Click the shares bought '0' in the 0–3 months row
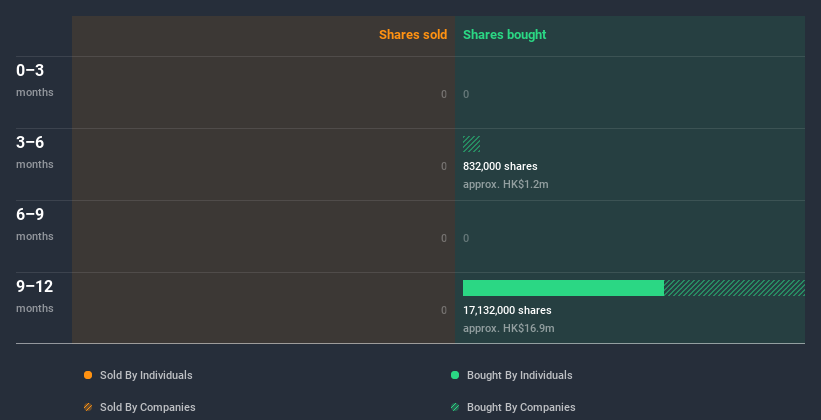The width and height of the screenshot is (821, 420). coord(466,94)
